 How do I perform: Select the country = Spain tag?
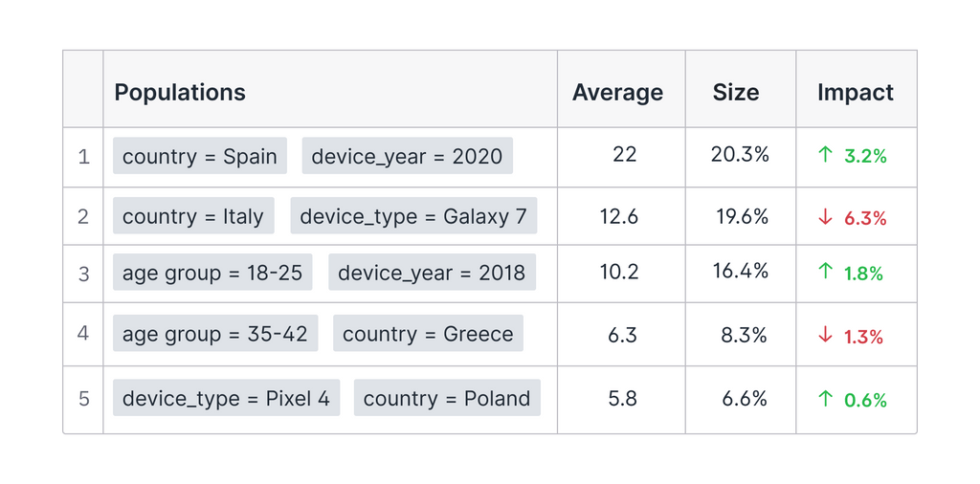(200, 156)
